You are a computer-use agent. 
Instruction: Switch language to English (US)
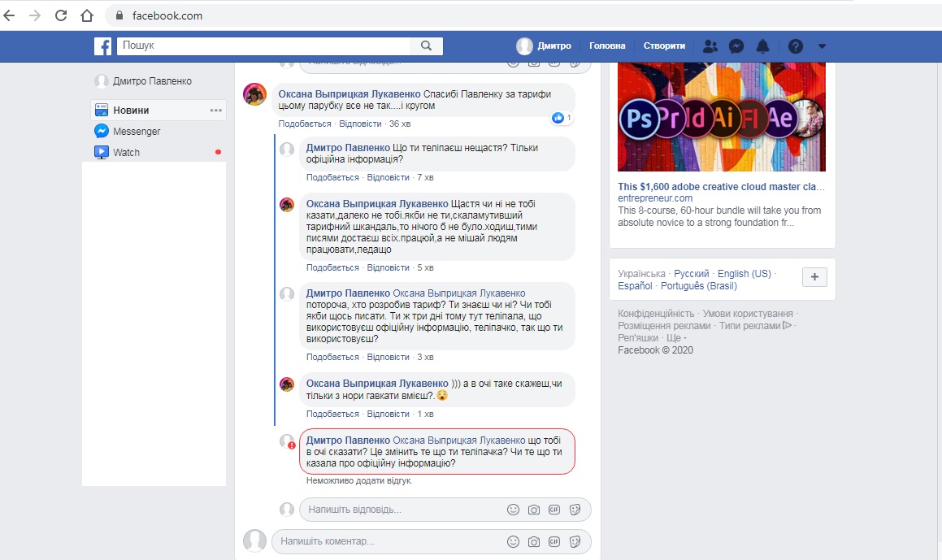point(744,274)
